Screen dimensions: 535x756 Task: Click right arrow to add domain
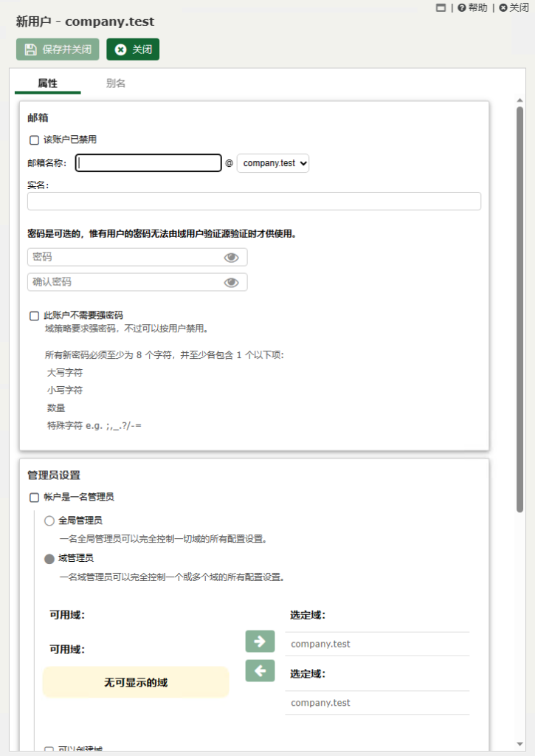(x=260, y=642)
